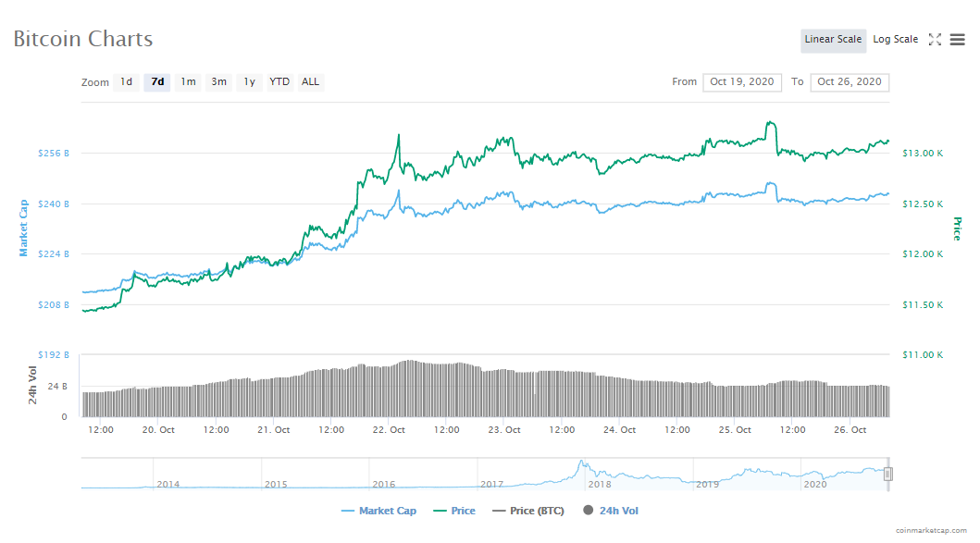980x543 pixels.
Task: Toggle Market Cap series in legend
Action: click(378, 511)
